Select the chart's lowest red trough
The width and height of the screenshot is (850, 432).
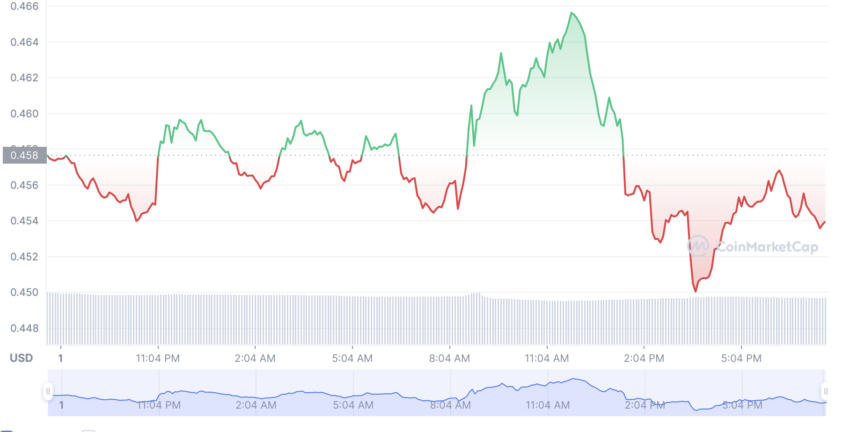(x=695, y=291)
